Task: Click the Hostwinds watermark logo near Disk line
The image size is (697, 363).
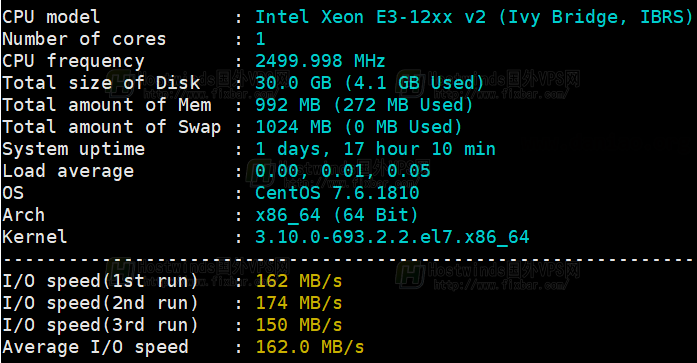Action: pyautogui.click(x=121, y=84)
